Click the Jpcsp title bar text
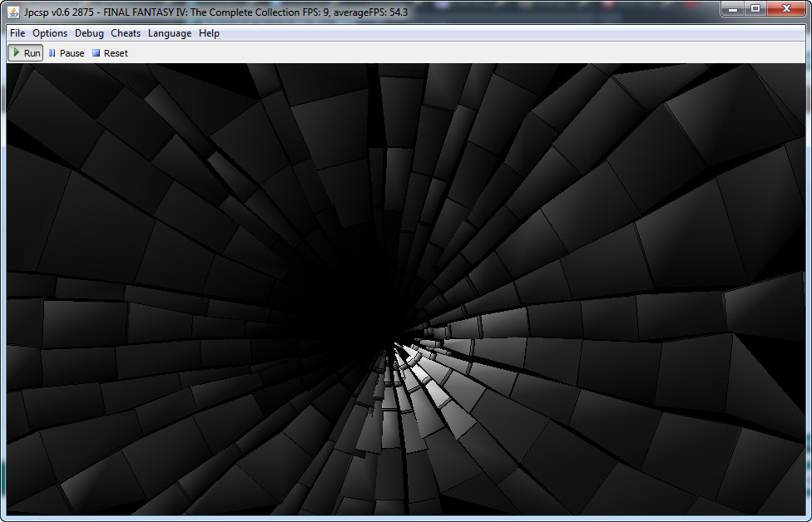Viewport: 812px width, 522px height. (215, 12)
